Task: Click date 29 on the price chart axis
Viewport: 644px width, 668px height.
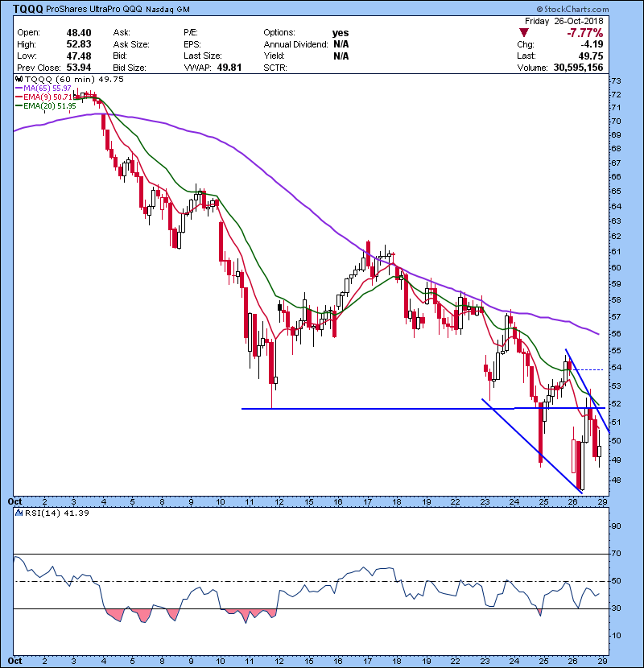Action: click(602, 501)
